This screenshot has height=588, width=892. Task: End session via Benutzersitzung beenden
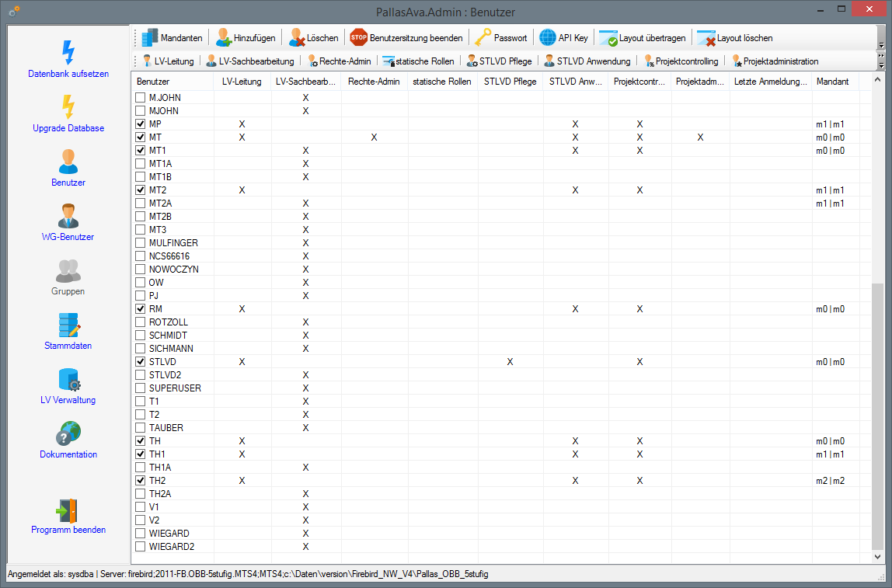click(x=406, y=38)
